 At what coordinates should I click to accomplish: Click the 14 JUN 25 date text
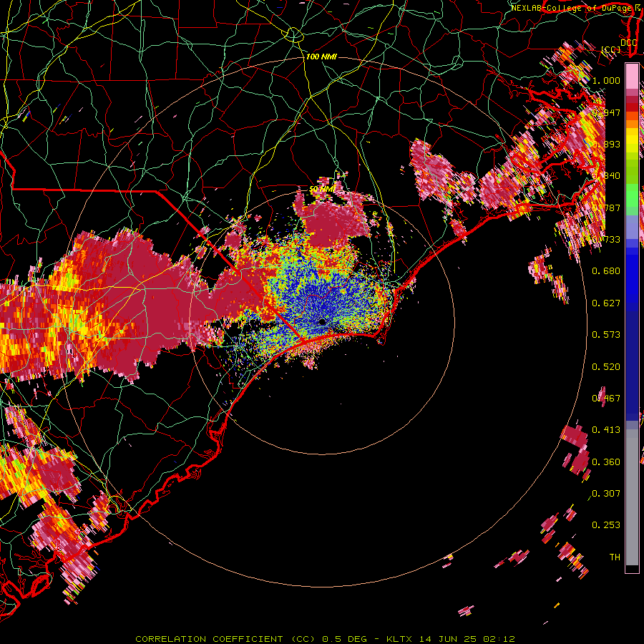[x=448, y=639]
